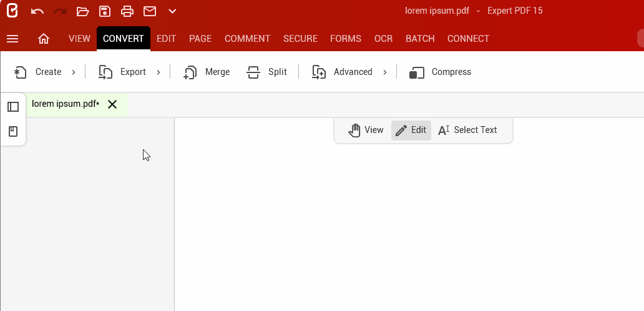
Task: Click the Advanced label
Action: (353, 72)
